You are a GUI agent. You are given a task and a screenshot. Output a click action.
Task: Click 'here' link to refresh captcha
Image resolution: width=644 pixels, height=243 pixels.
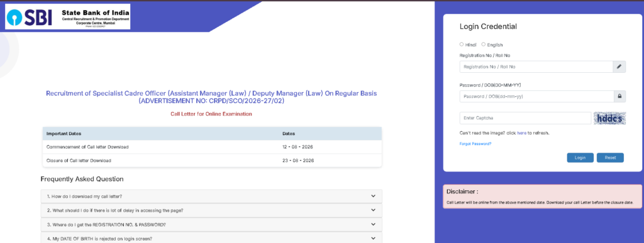pyautogui.click(x=521, y=133)
